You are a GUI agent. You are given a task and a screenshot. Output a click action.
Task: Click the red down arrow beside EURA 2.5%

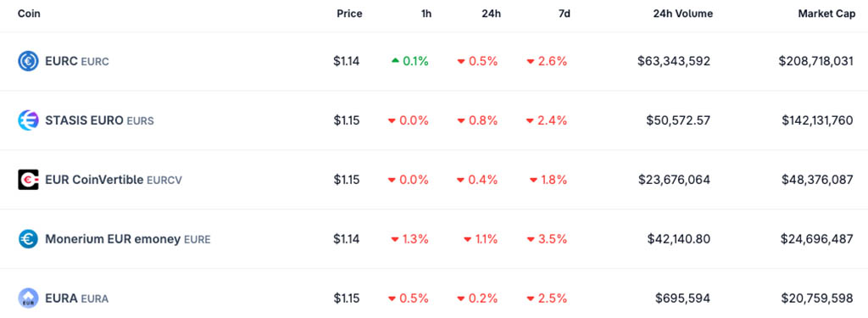[530, 298]
